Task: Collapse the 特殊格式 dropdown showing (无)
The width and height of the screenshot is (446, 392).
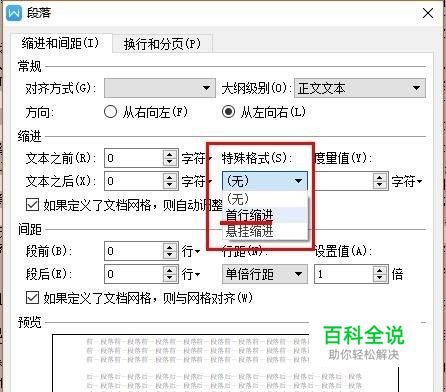Action: click(x=265, y=181)
